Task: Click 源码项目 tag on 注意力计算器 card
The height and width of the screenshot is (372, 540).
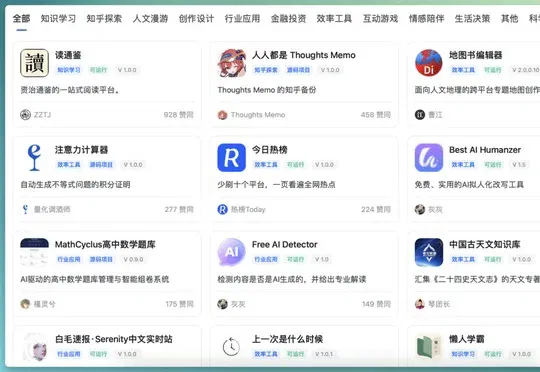Action: pos(101,165)
